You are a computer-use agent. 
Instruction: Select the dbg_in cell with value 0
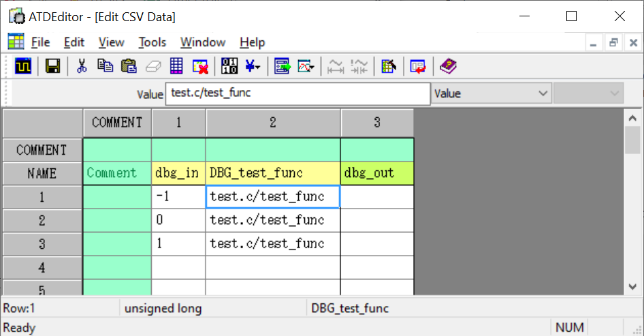(178, 220)
